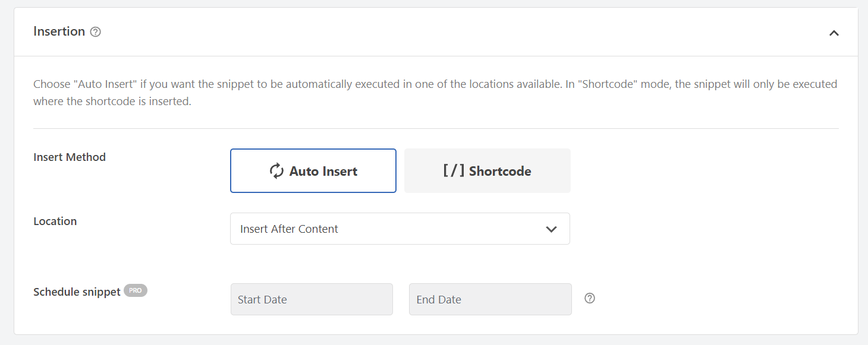This screenshot has height=345, width=868.
Task: Click the help icon beside Insertion heading
Action: tap(95, 32)
